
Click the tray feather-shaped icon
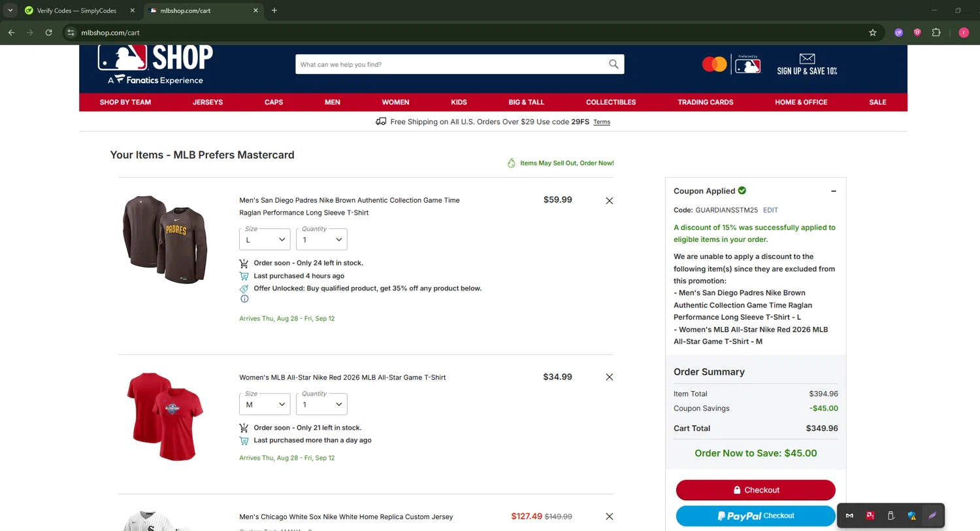coord(933,515)
